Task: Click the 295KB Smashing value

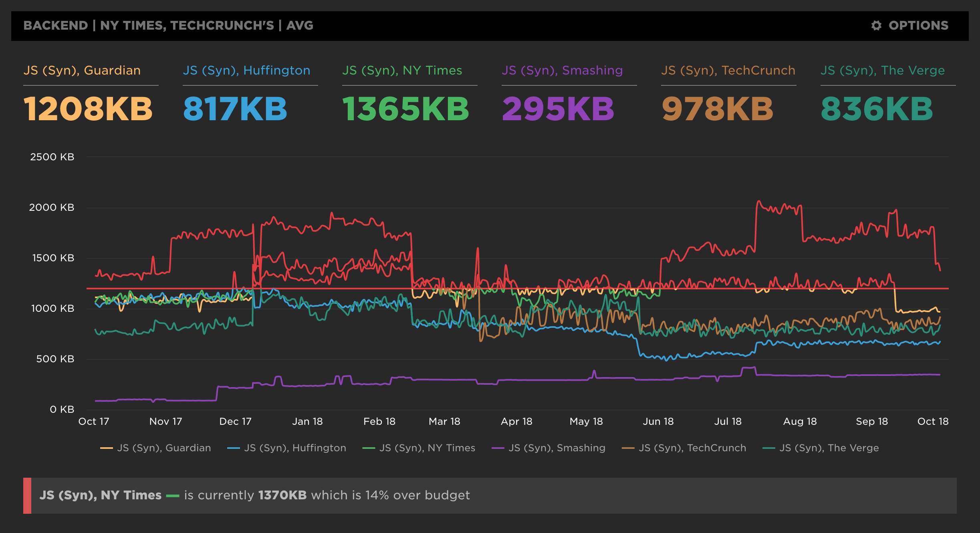Action: (x=558, y=109)
